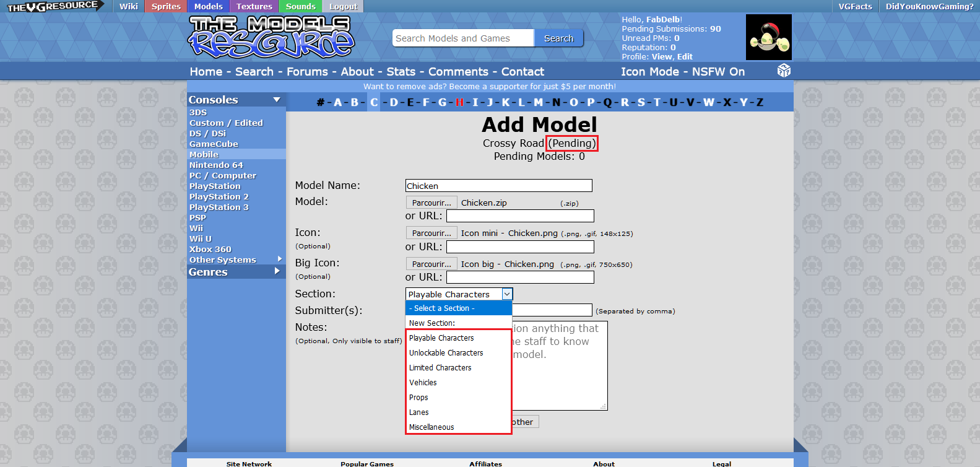
Task: Select Lanes section option
Action: [x=459, y=412]
